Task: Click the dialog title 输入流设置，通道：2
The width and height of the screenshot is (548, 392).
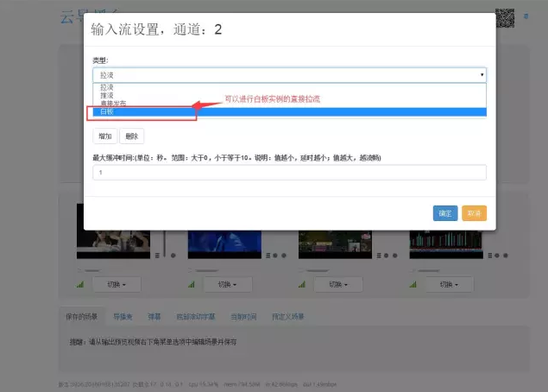Action: [156, 29]
